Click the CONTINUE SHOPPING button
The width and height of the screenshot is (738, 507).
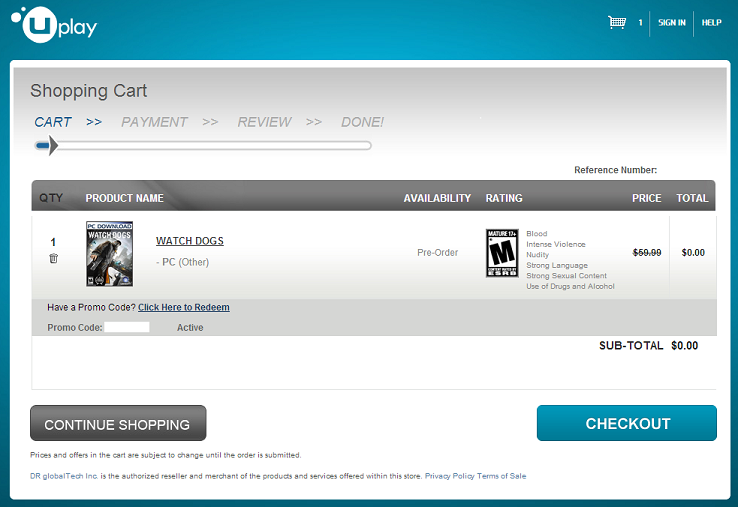click(118, 423)
